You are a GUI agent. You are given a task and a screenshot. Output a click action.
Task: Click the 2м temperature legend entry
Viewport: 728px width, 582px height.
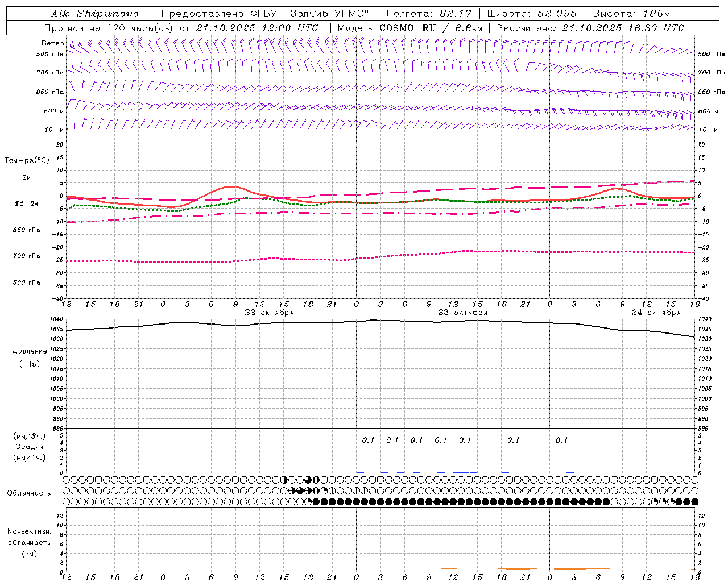[27, 178]
